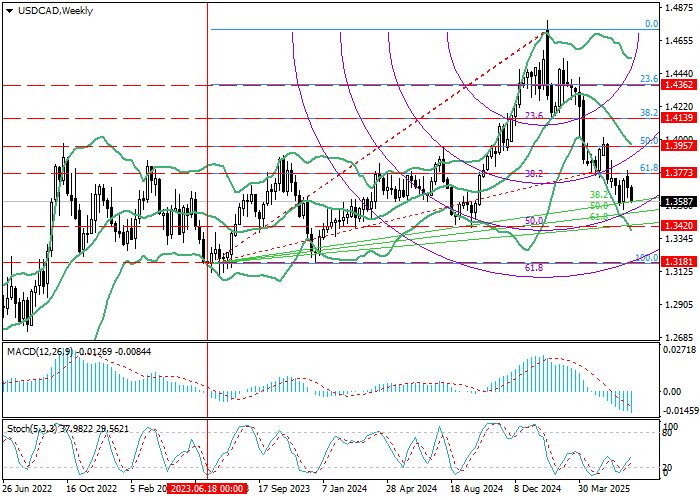Click the blue Fibonacci 0.0 level label

click(652, 24)
